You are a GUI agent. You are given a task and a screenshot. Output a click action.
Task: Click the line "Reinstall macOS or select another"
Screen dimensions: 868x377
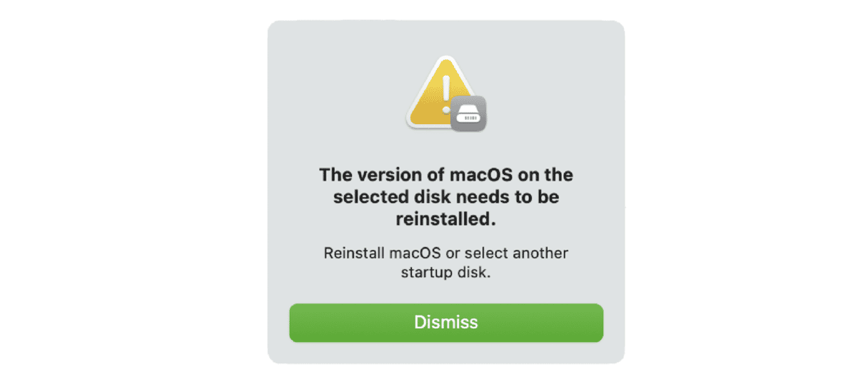pos(446,253)
